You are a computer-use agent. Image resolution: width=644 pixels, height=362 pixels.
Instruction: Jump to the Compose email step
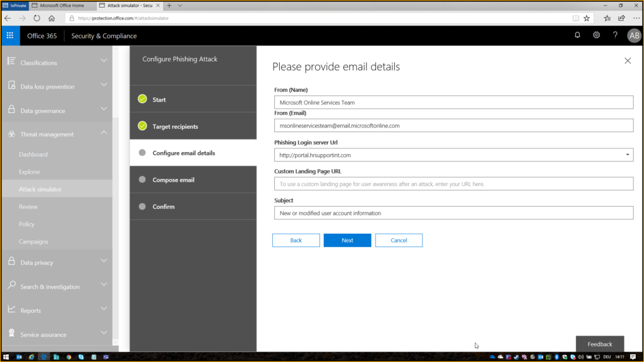193,180
